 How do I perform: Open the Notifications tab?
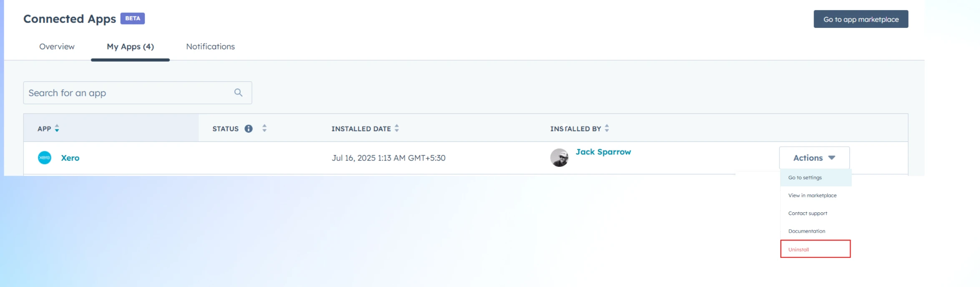pyautogui.click(x=210, y=46)
